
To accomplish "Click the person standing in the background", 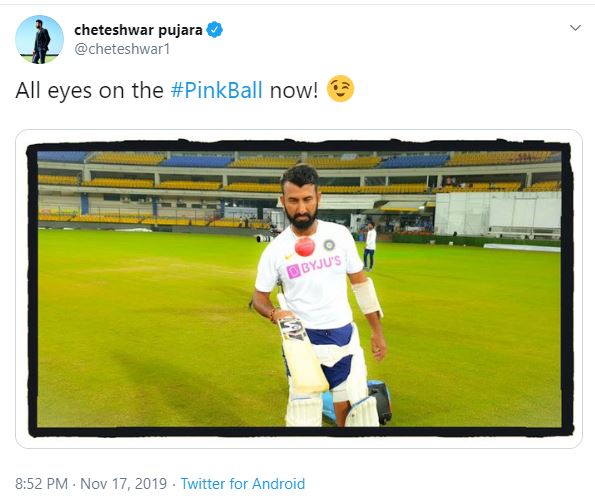I will [x=370, y=245].
